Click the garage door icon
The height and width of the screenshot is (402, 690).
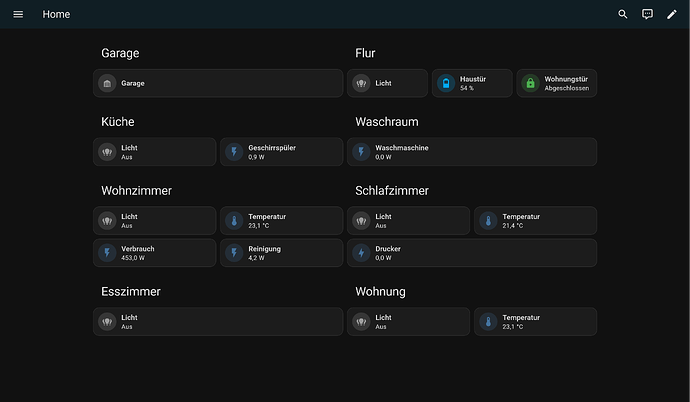[x=107, y=83]
